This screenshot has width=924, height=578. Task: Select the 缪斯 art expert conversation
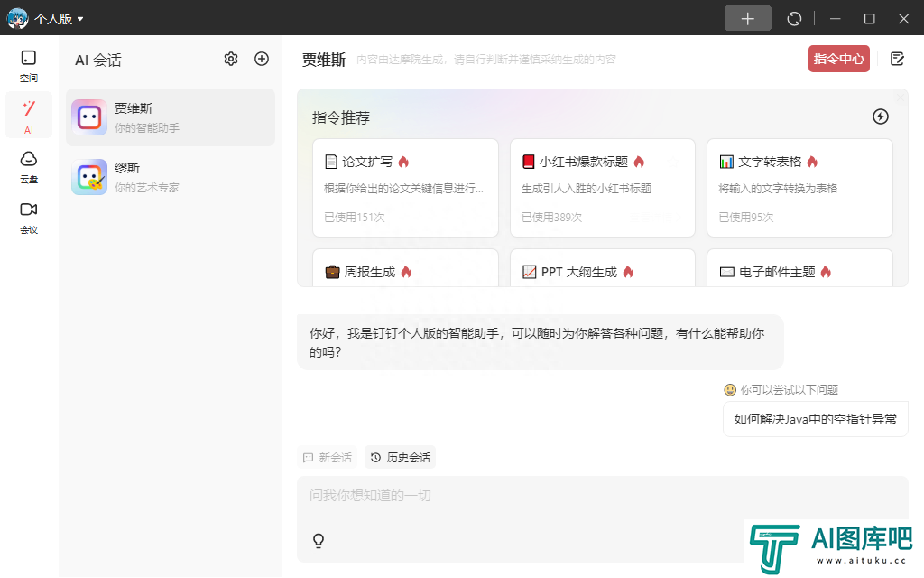[171, 177]
